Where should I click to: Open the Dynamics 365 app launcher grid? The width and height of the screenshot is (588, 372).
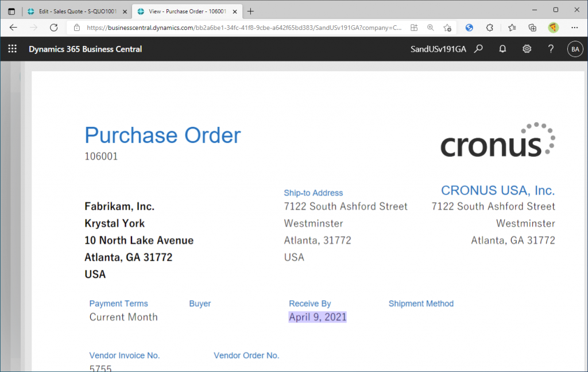(x=13, y=49)
